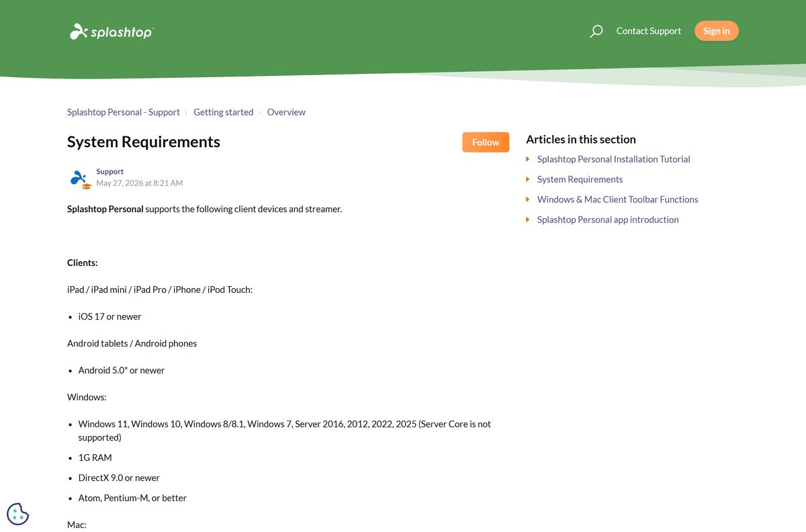Viewport: 806px width, 532px height.
Task: Open the Overview breadcrumb link
Action: (286, 112)
